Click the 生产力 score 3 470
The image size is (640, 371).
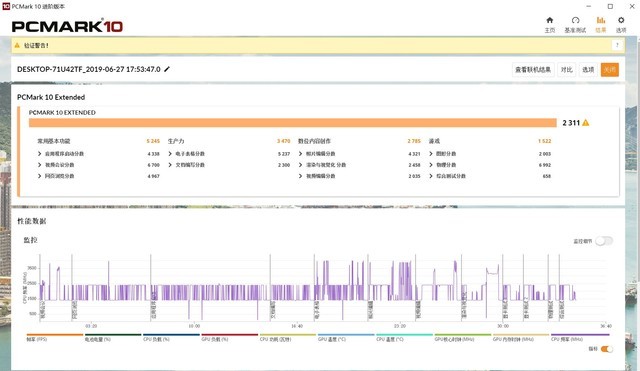[284, 141]
